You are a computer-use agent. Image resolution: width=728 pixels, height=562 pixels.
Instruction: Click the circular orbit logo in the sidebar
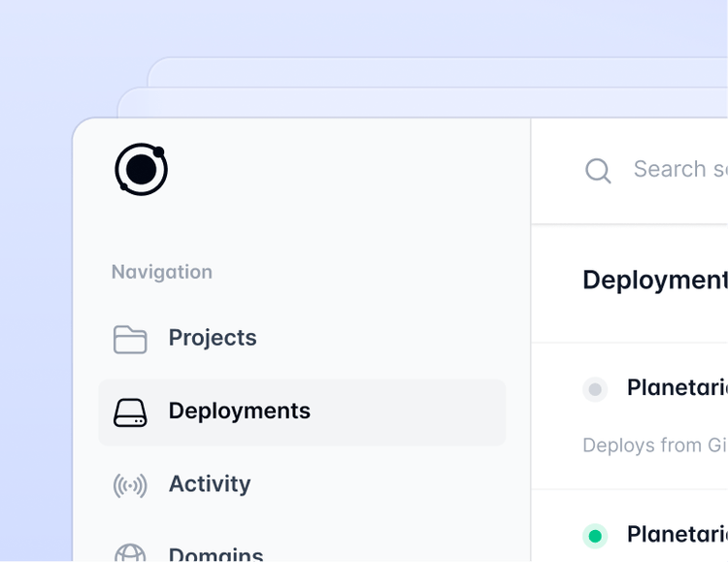[x=141, y=169]
